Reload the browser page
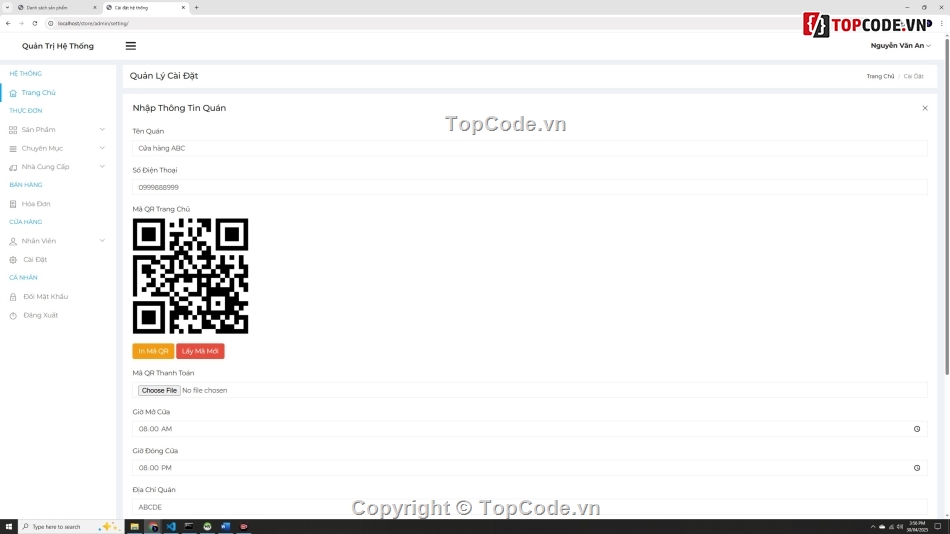The image size is (950, 534). point(35,23)
